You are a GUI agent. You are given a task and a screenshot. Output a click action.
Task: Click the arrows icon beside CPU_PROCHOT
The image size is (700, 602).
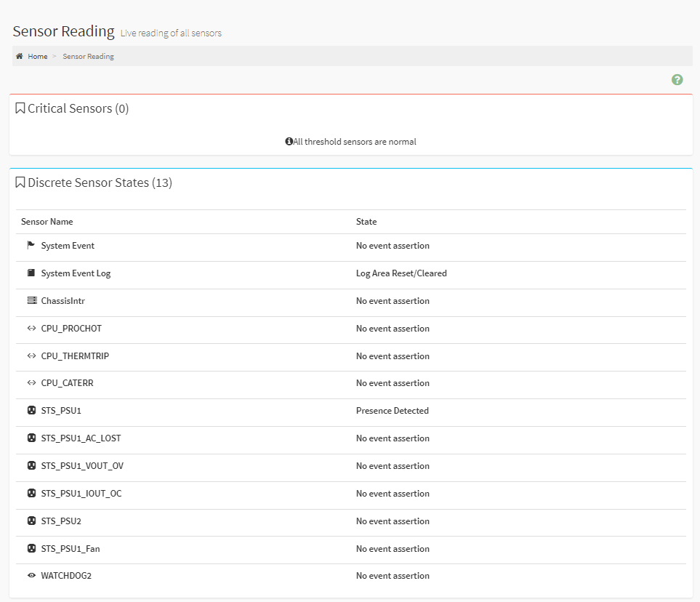[x=31, y=329]
